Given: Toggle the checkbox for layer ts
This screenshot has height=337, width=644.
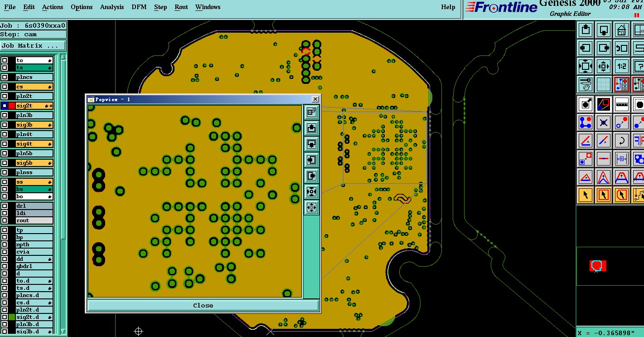Looking at the screenshot, I should click(5, 68).
